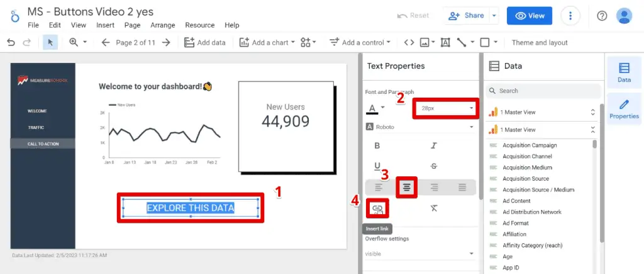This screenshot has width=644, height=274.
Task: Open the help question mark icon
Action: (x=602, y=16)
